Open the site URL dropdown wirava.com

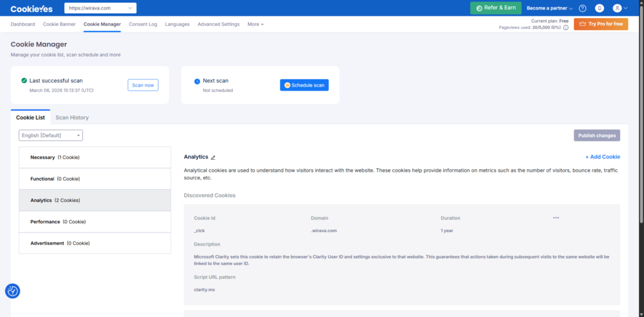coord(100,8)
